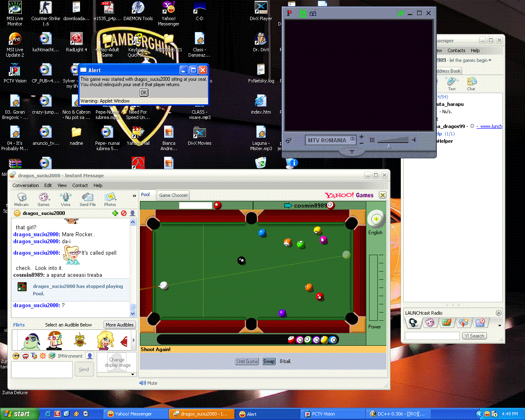Click the next channel plus button
The image size is (525, 420).
[361, 137]
